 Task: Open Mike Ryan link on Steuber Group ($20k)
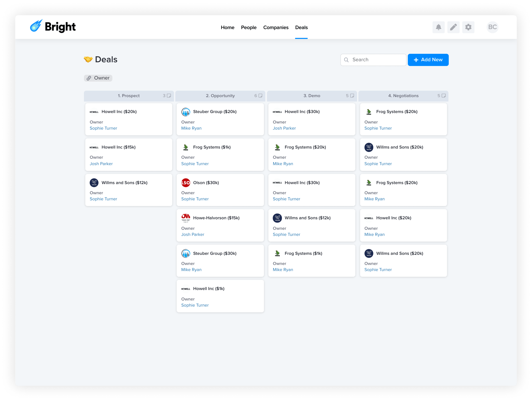191,128
